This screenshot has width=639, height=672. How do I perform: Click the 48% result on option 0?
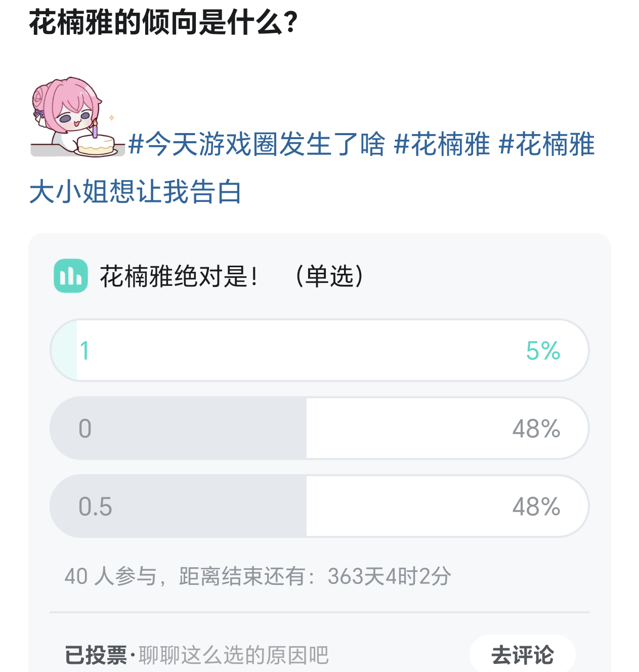point(536,429)
